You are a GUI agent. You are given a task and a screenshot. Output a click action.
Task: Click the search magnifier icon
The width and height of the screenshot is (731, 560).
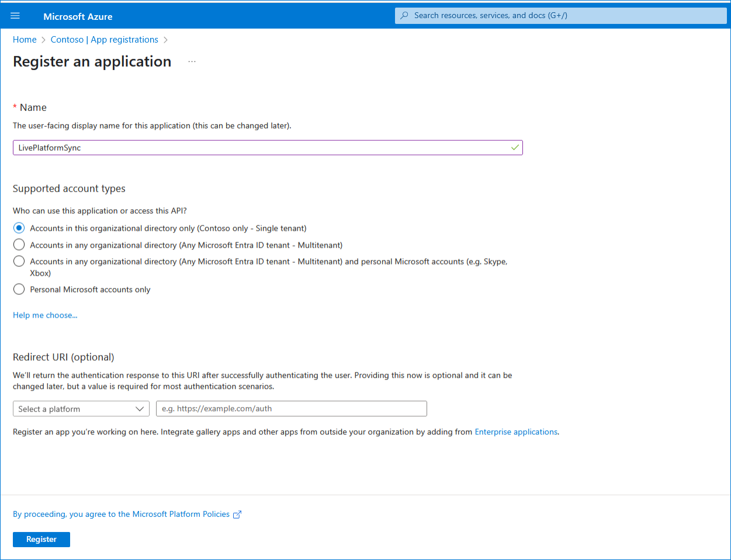pos(404,16)
